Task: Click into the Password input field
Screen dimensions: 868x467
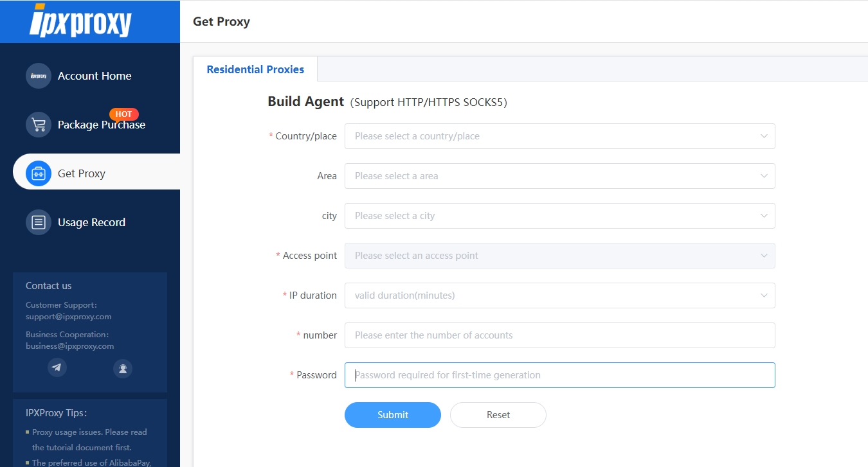Action: click(x=559, y=375)
